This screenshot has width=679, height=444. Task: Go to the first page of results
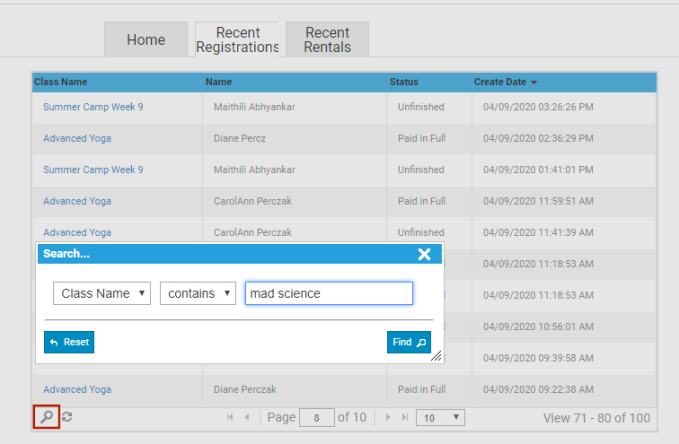point(231,417)
